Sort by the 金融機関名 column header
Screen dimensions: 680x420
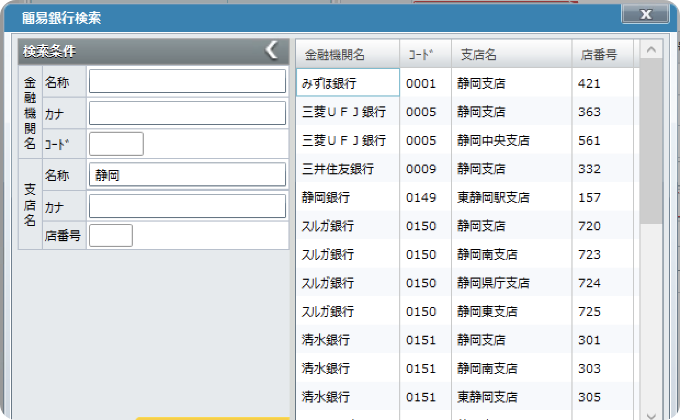click(x=348, y=54)
